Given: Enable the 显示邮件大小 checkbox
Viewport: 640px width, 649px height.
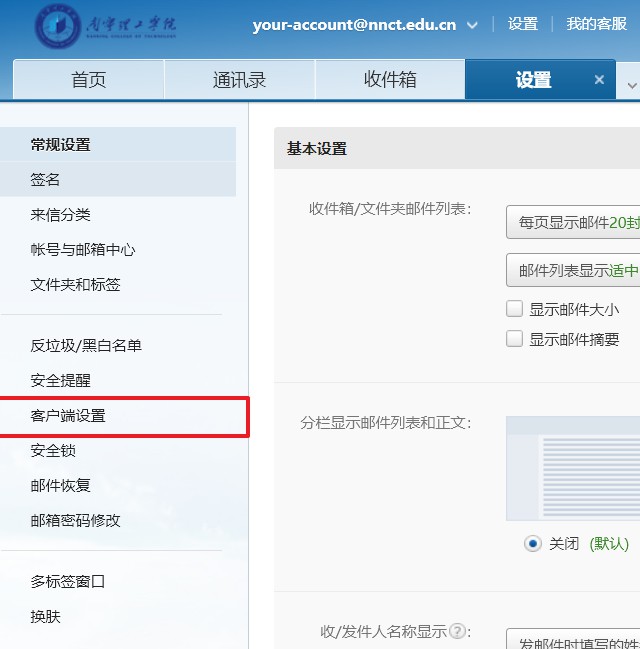Looking at the screenshot, I should [515, 309].
